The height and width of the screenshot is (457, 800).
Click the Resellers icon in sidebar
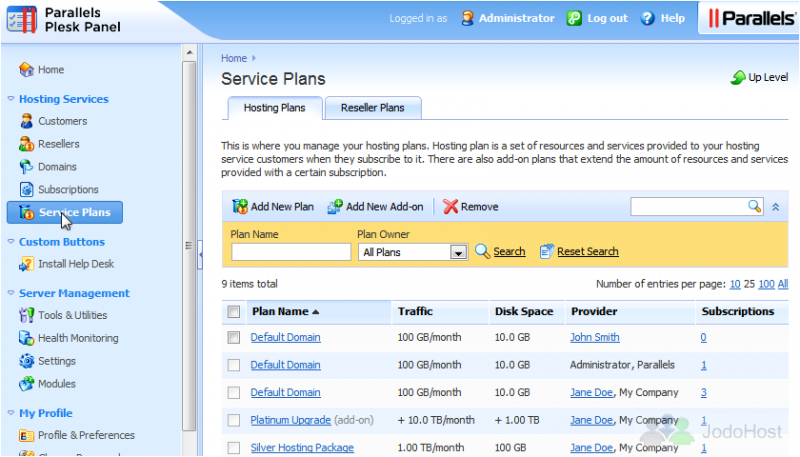tap(26, 144)
